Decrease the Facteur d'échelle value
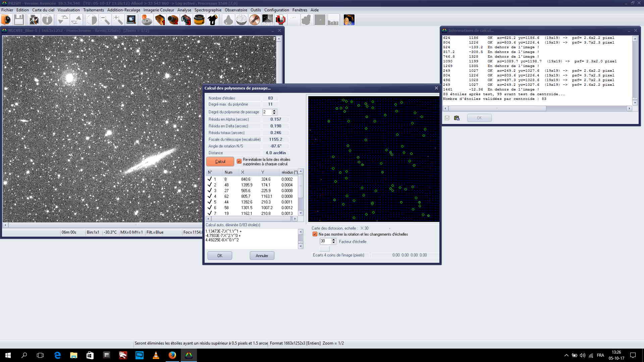This screenshot has height=362, width=644. tap(333, 243)
